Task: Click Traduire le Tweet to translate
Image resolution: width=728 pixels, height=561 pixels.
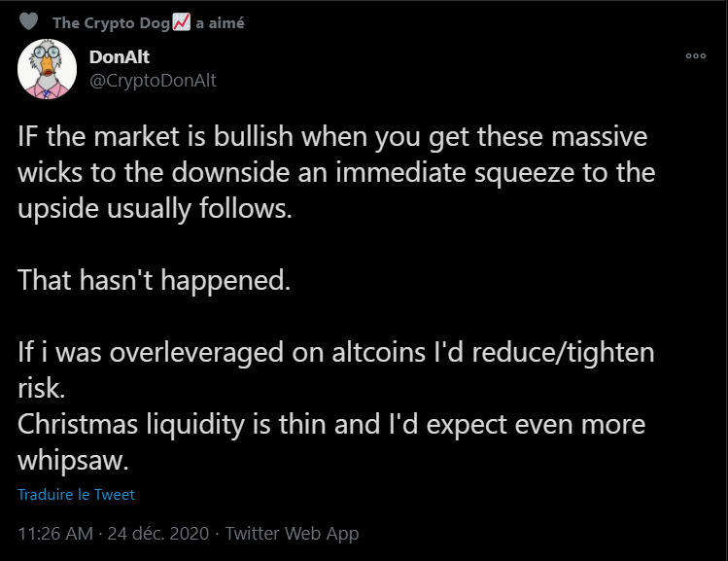Action: 76,494
